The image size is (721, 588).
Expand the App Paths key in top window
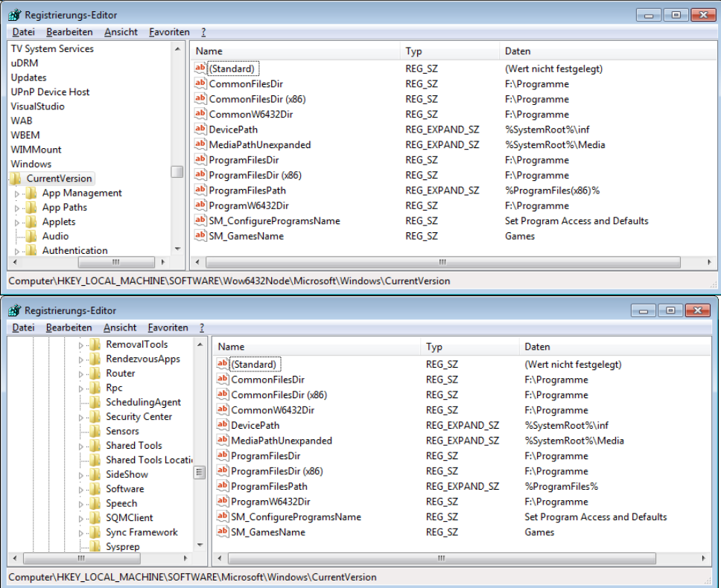[x=17, y=208]
